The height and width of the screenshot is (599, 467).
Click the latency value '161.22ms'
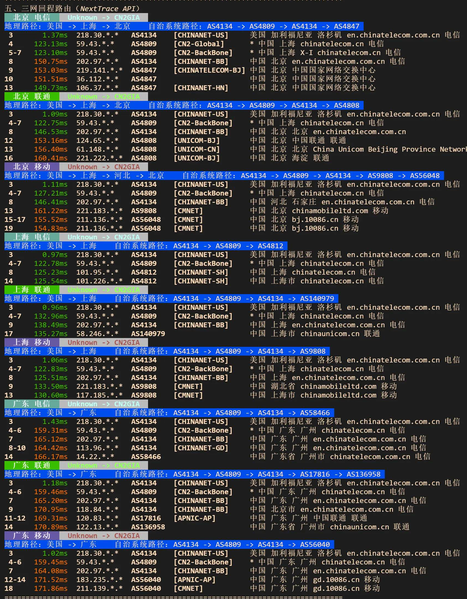tap(50, 210)
